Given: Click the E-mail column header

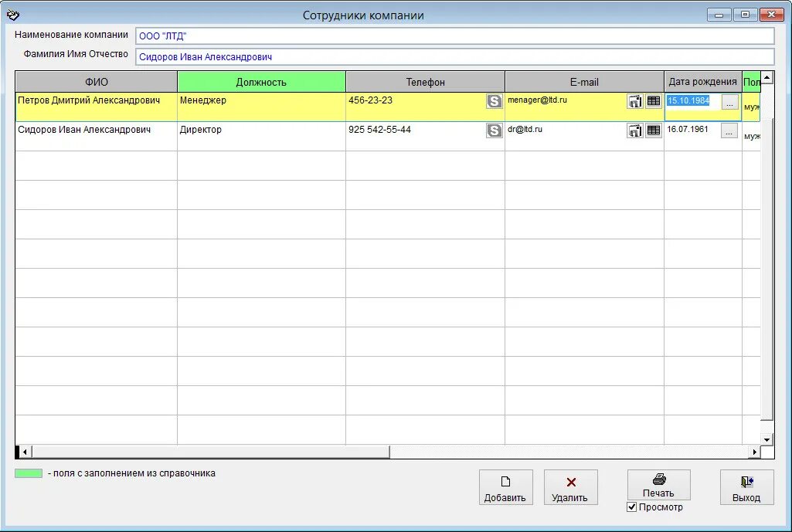Looking at the screenshot, I should [x=584, y=82].
